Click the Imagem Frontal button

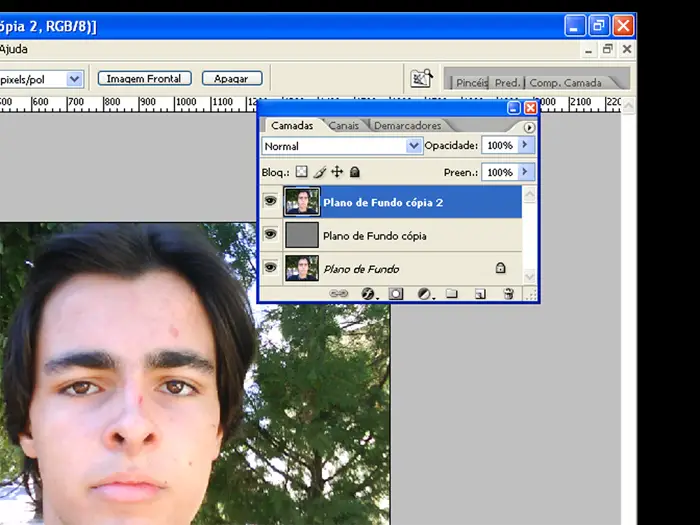point(143,78)
